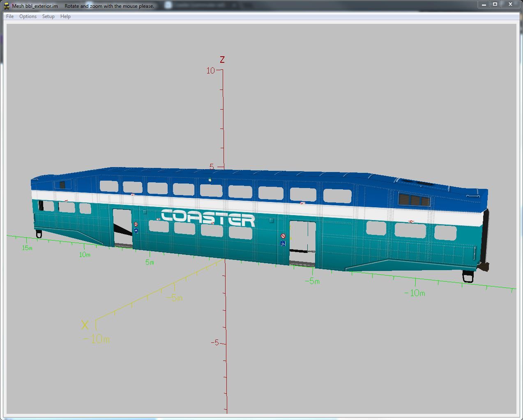
Task: Open the Setup menu
Action: pyautogui.click(x=48, y=16)
